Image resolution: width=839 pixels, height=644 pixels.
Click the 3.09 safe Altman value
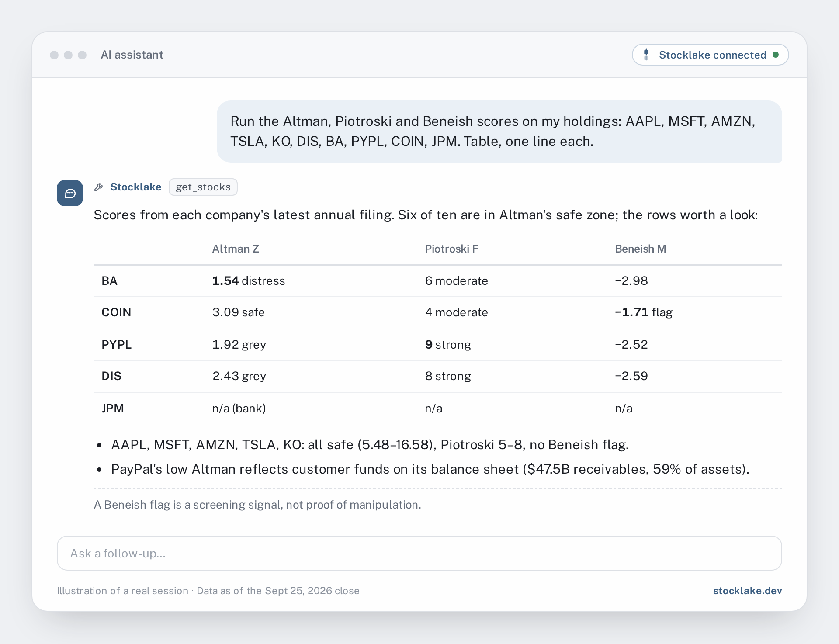pyautogui.click(x=239, y=312)
